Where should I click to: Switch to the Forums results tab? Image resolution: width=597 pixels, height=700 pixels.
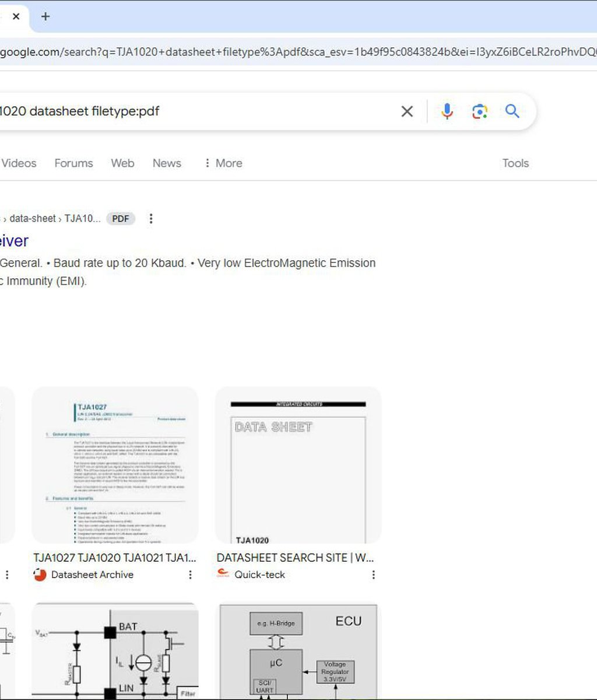73,163
